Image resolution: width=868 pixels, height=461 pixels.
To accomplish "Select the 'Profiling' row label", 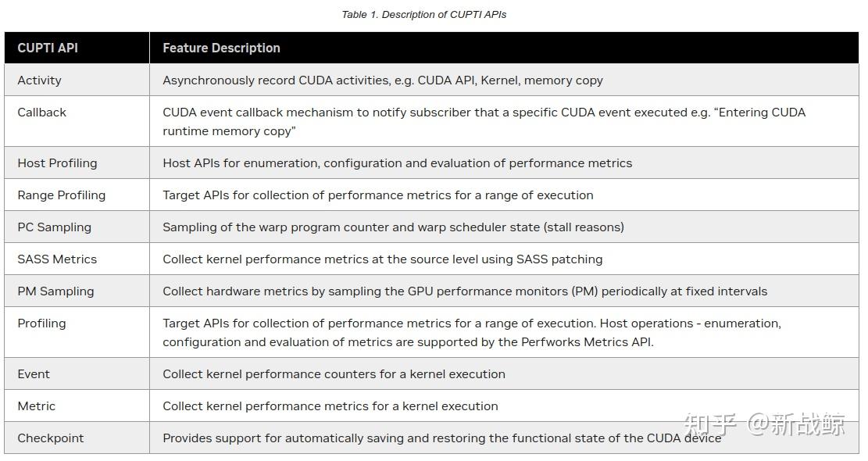I will click(41, 323).
